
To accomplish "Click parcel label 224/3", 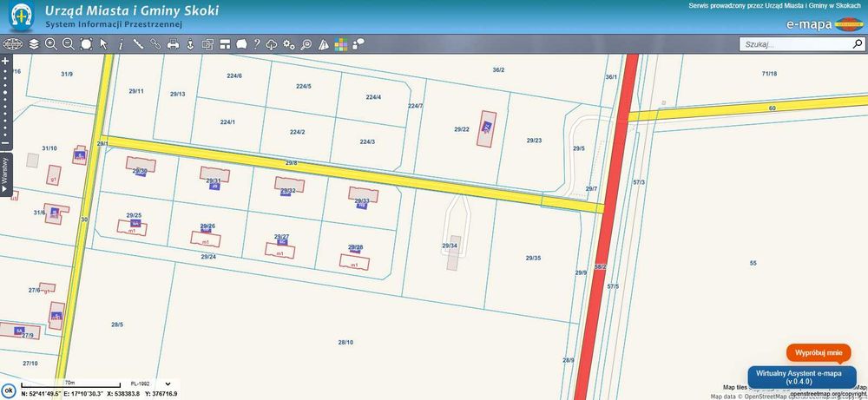I will click(367, 141).
